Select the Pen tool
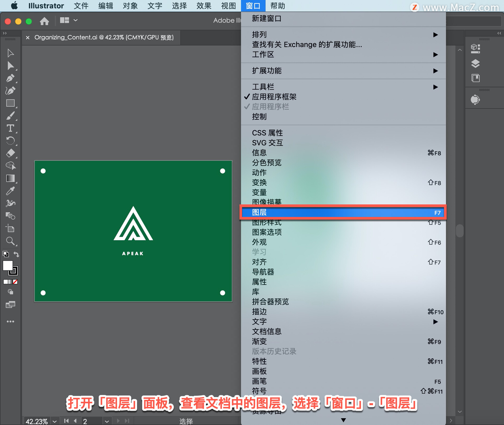 tap(10, 78)
